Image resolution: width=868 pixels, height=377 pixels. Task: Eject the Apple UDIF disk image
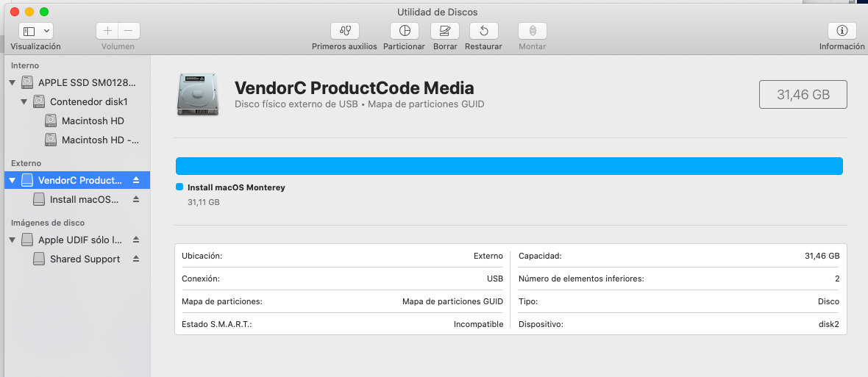[135, 240]
